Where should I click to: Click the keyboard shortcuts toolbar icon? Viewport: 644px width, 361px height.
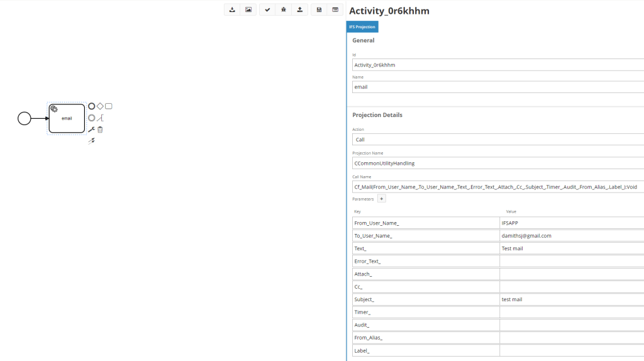tap(335, 10)
